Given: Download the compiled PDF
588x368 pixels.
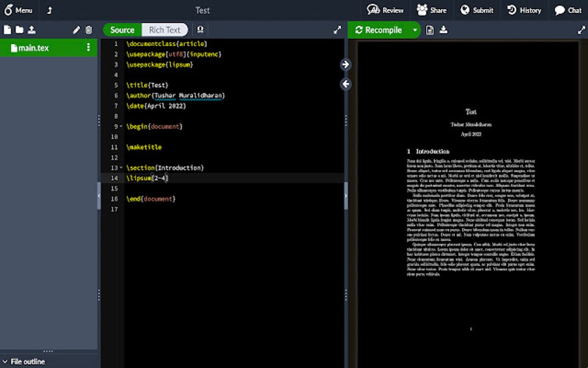Looking at the screenshot, I should pos(443,29).
